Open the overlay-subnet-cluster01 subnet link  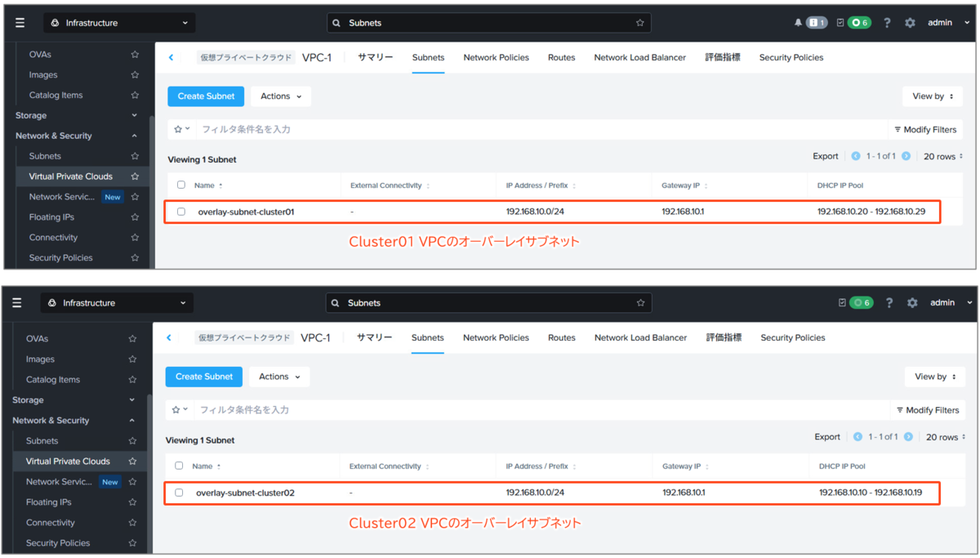click(246, 212)
